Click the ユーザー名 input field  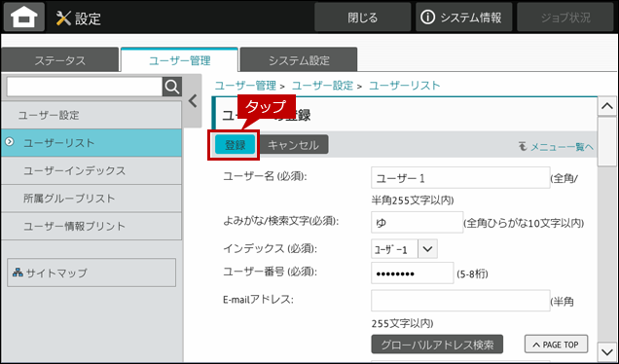click(x=460, y=178)
